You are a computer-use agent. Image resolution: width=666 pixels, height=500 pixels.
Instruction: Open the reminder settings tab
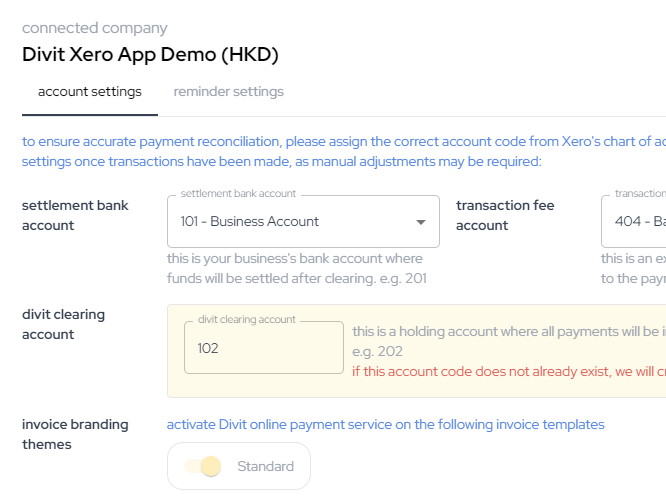pyautogui.click(x=229, y=92)
